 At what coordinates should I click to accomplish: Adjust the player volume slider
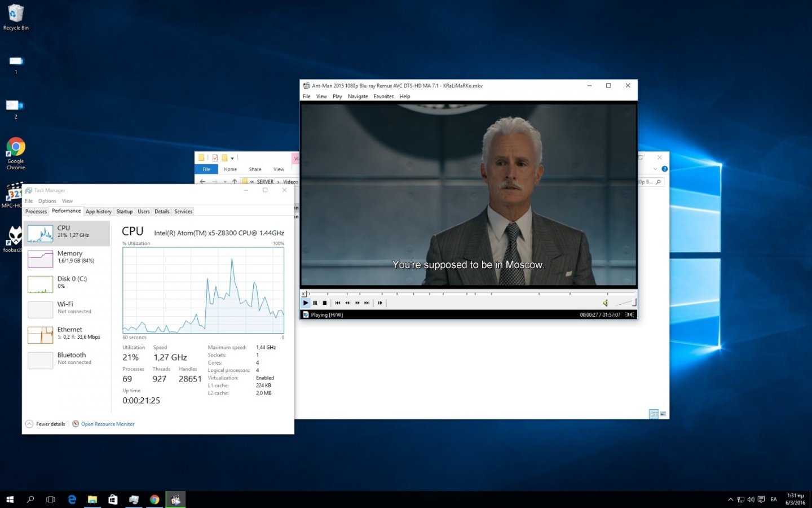pyautogui.click(x=625, y=303)
